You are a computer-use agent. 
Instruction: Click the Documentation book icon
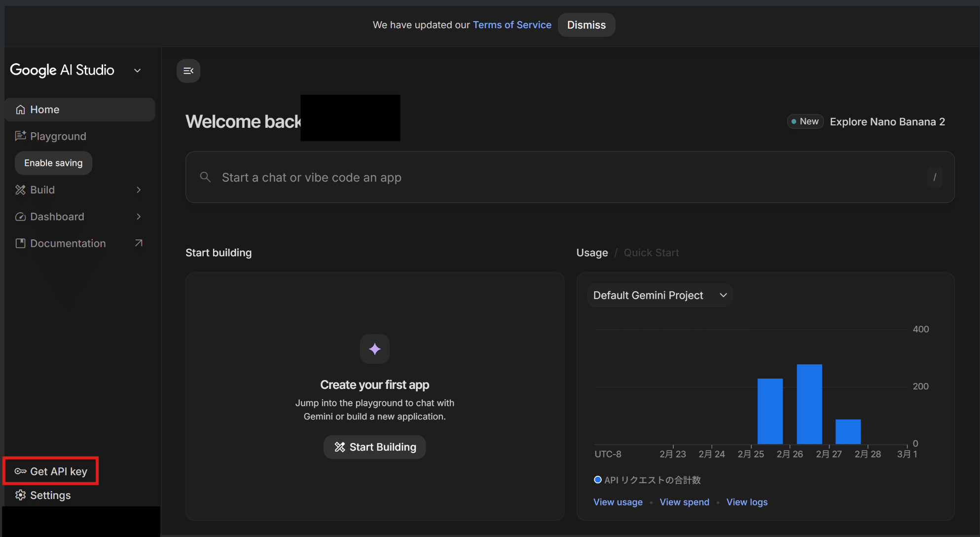click(20, 243)
